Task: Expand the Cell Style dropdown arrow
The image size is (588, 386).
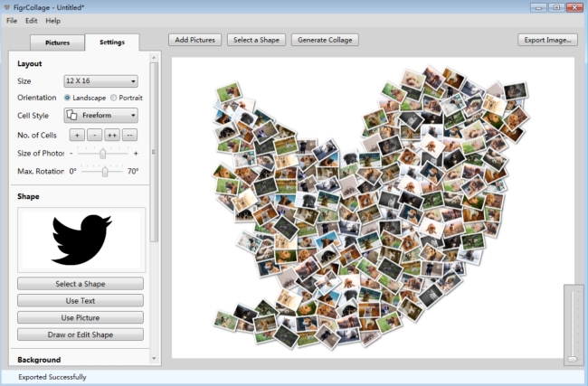Action: coord(133,116)
